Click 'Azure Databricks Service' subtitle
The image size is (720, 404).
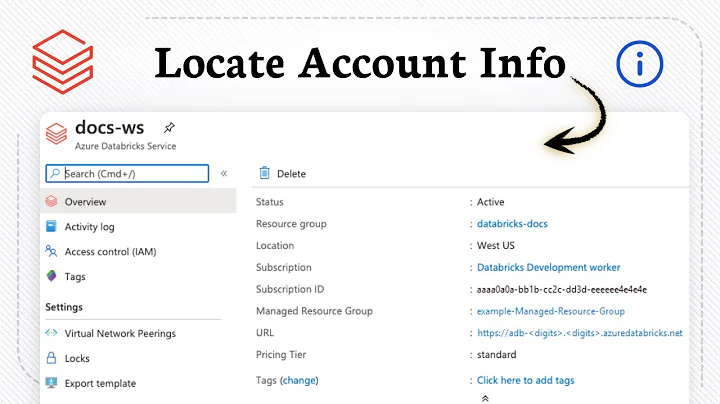(x=126, y=146)
